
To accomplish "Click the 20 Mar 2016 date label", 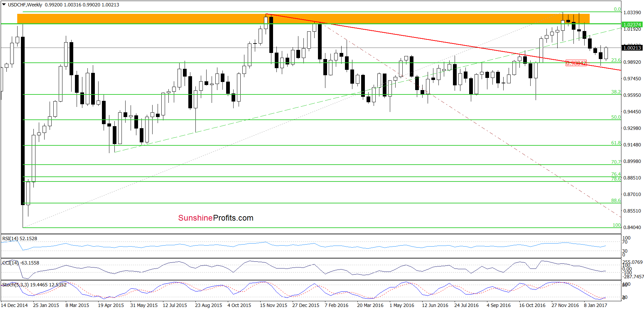I will pyautogui.click(x=370, y=305).
